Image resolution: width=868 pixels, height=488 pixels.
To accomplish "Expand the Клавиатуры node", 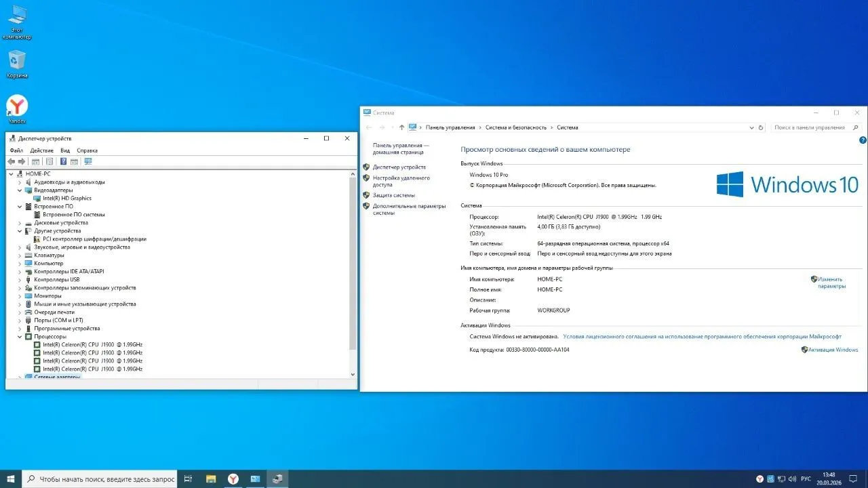I will 20,256.
